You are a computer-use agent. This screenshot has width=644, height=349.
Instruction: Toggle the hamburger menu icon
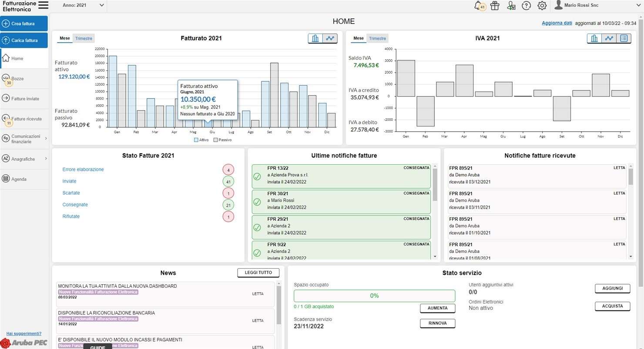coord(43,5)
